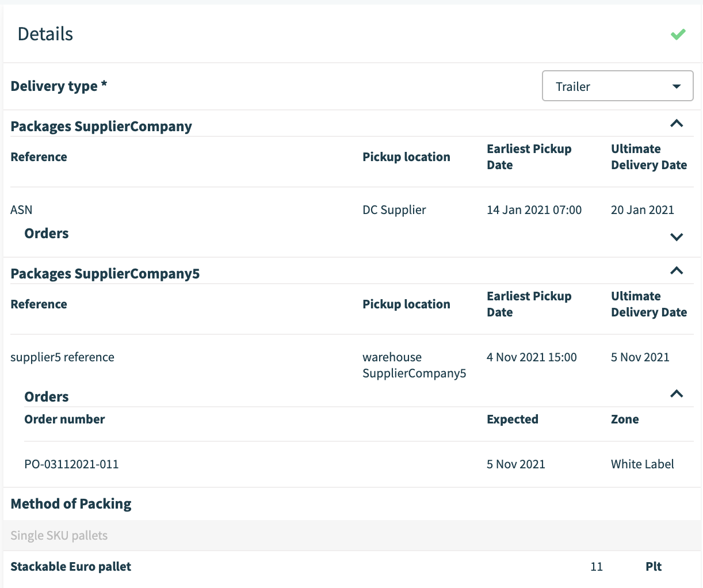
Task: Collapse the Orders list under supplier5 reference
Action: [x=677, y=394]
